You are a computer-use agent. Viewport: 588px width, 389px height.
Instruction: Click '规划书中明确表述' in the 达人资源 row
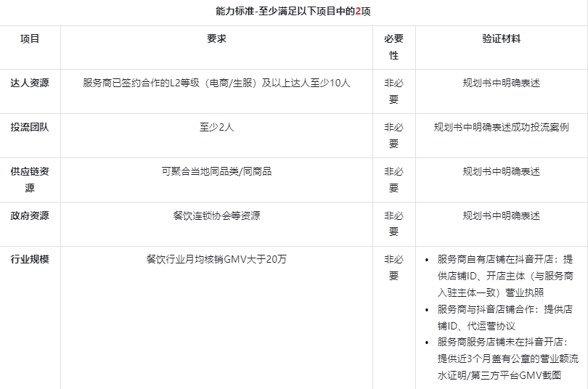coord(502,83)
